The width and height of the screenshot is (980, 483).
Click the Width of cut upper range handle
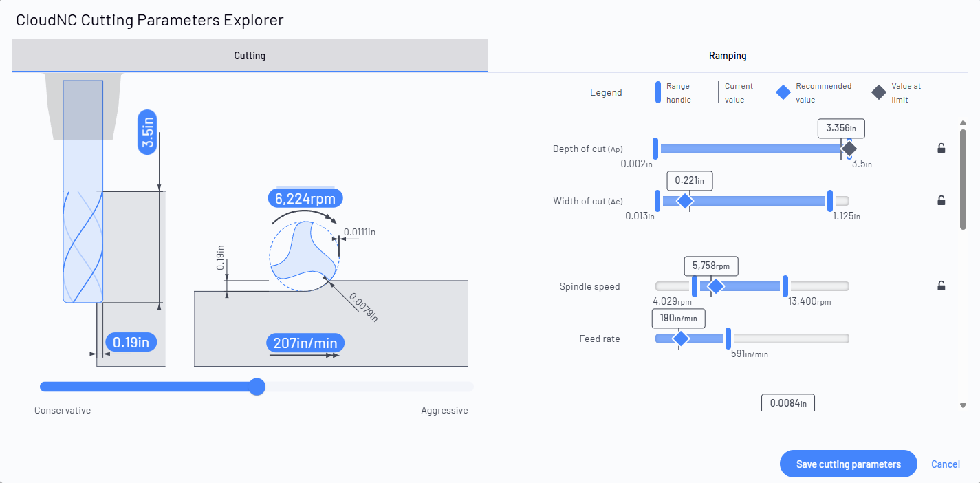tap(830, 201)
